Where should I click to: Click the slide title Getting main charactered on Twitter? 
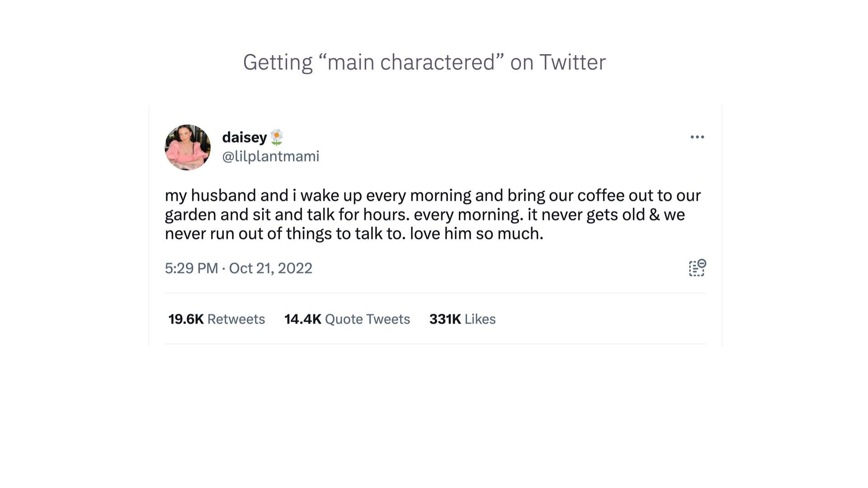(425, 62)
